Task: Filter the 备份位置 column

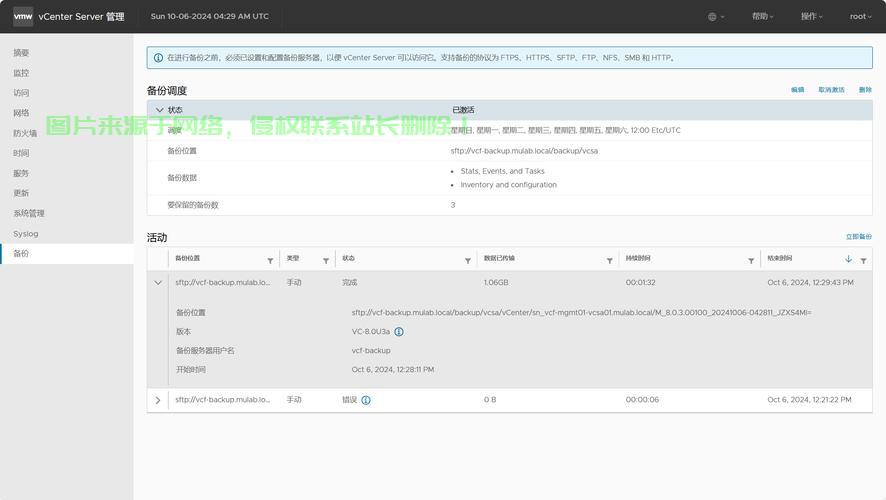Action: pyautogui.click(x=270, y=260)
